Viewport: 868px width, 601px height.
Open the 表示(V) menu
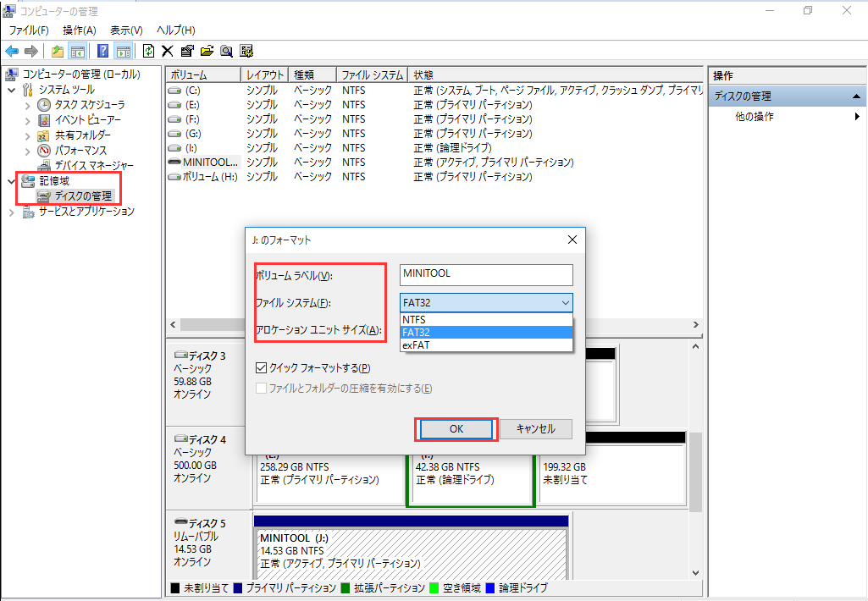point(126,30)
